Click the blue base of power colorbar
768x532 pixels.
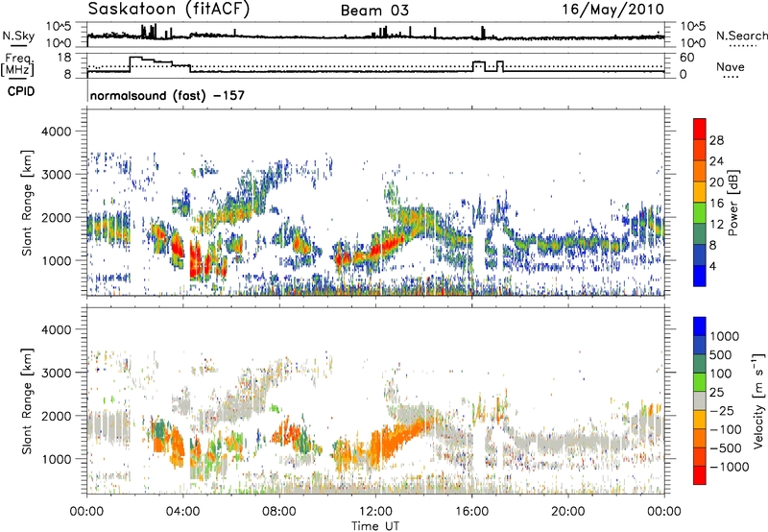[x=700, y=276]
